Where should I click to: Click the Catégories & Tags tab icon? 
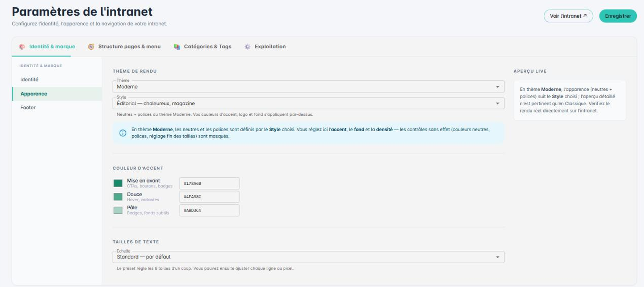[x=177, y=47]
